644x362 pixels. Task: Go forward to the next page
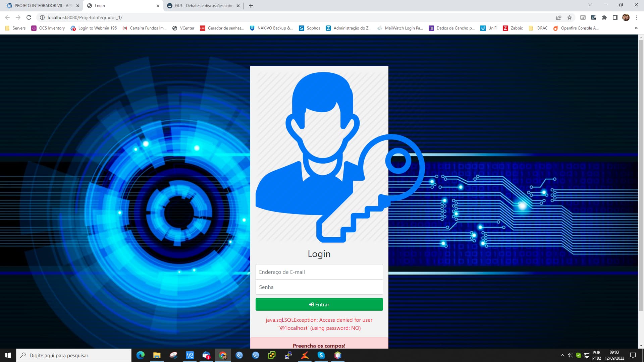pos(18,17)
